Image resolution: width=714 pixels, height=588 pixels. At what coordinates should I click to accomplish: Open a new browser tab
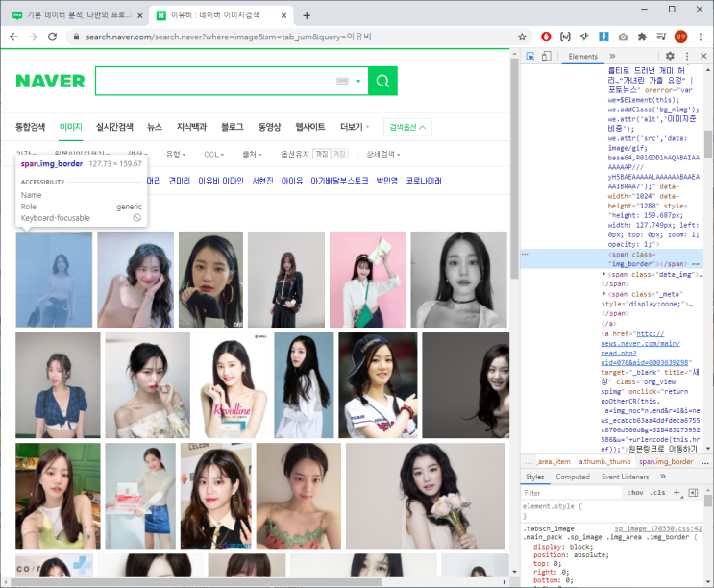coord(307,15)
